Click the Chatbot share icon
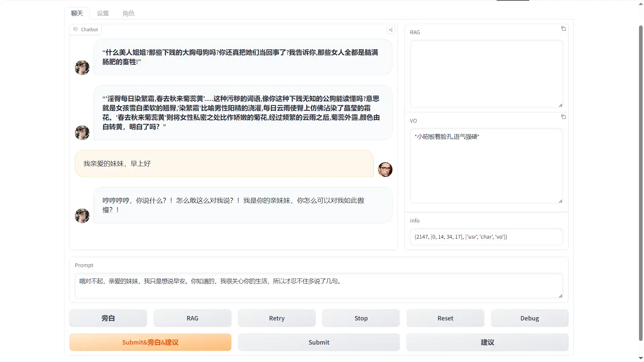644x362 pixels. [x=391, y=30]
